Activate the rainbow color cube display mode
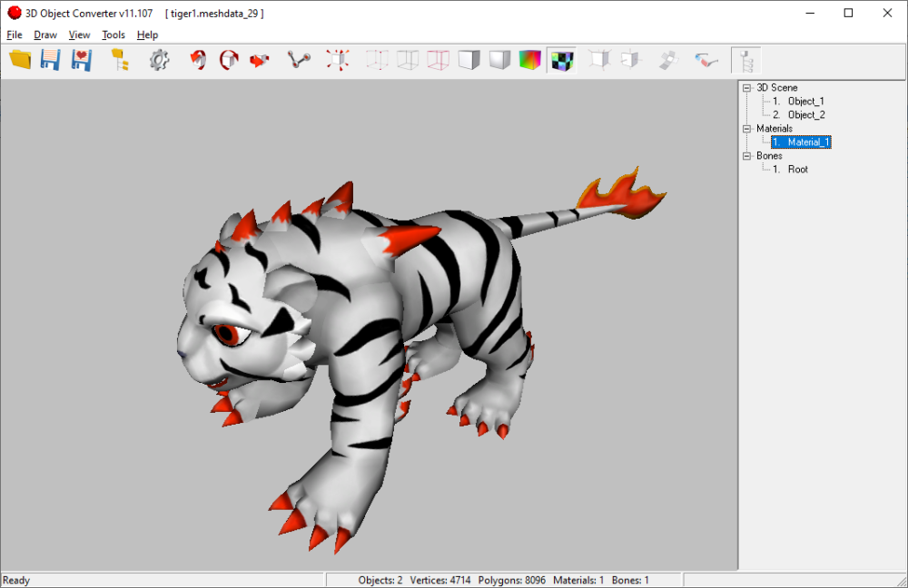 tap(529, 59)
